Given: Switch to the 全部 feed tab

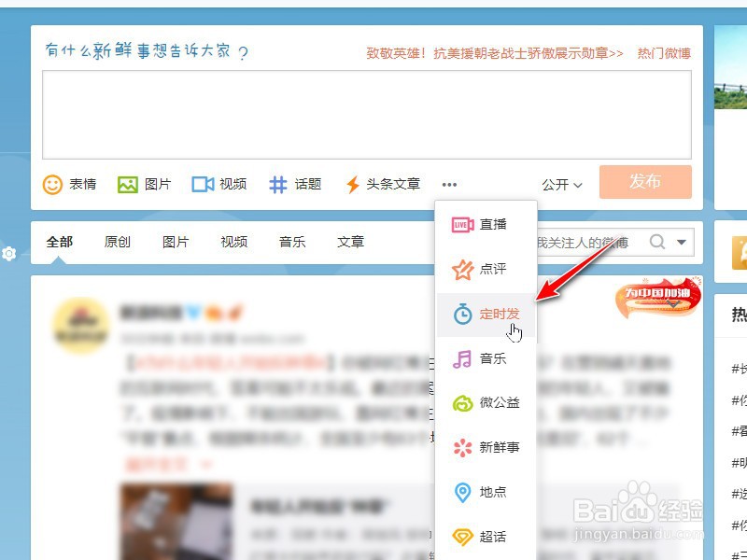Looking at the screenshot, I should [x=60, y=242].
